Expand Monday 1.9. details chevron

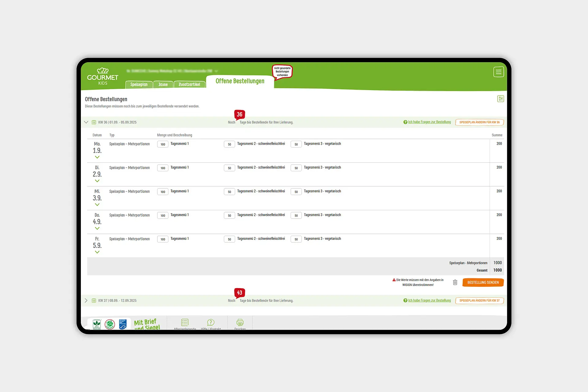click(x=97, y=157)
